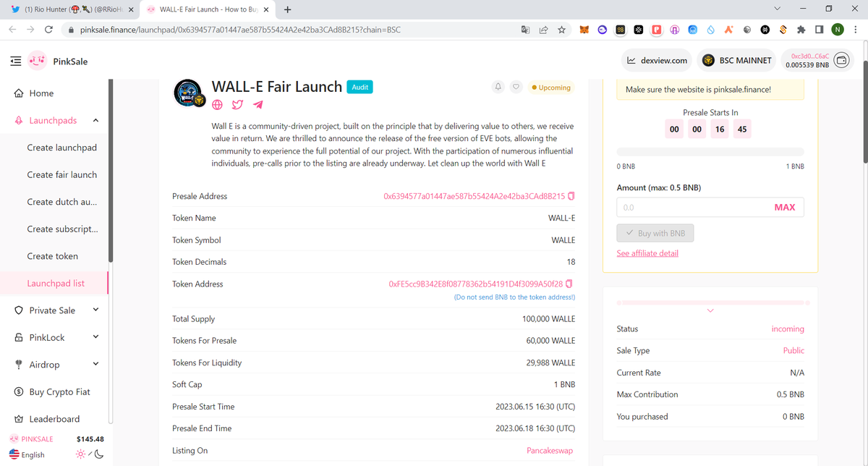Image resolution: width=868 pixels, height=466 pixels.
Task: Click the BNB amount input field
Action: (x=710, y=207)
